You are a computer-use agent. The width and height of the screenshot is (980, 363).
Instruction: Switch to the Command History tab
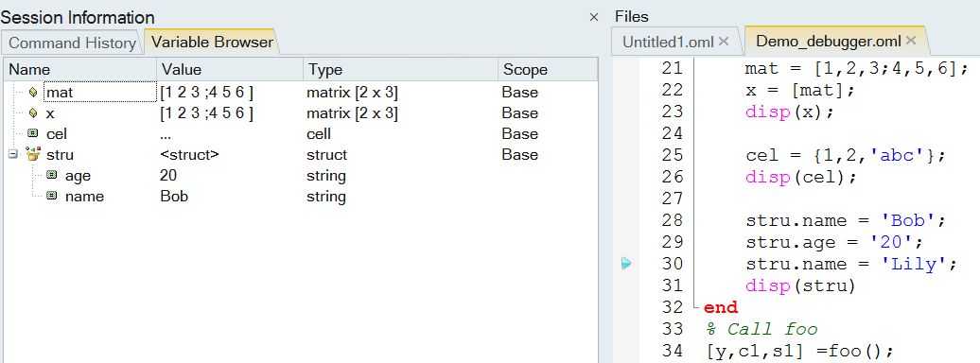73,43
